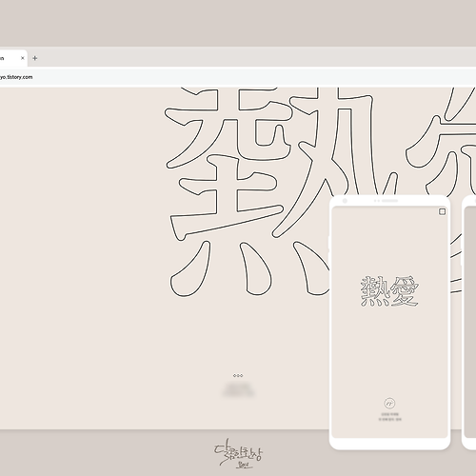The height and width of the screenshot is (476, 476).
Task: Click the two sensor dots beside the phone speaker
Action: 377,201
